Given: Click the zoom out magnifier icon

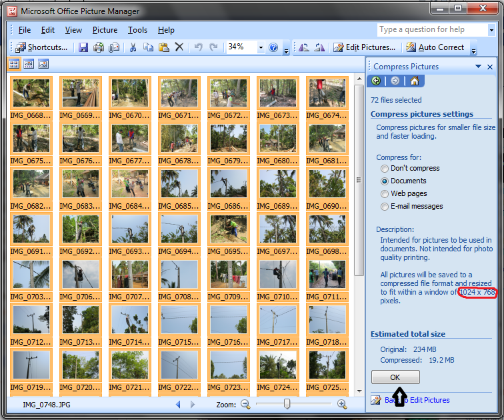Looking at the screenshot, I should [x=245, y=404].
